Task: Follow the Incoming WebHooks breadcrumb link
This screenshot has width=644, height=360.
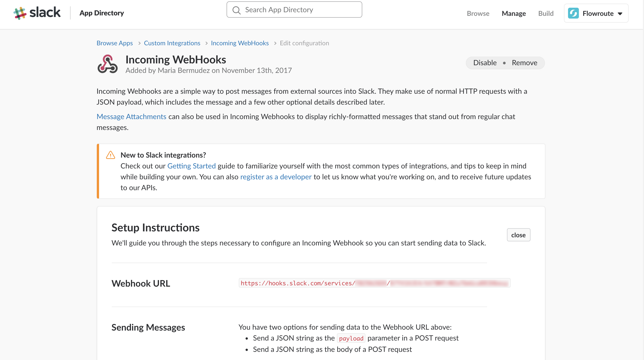Action: click(x=240, y=43)
